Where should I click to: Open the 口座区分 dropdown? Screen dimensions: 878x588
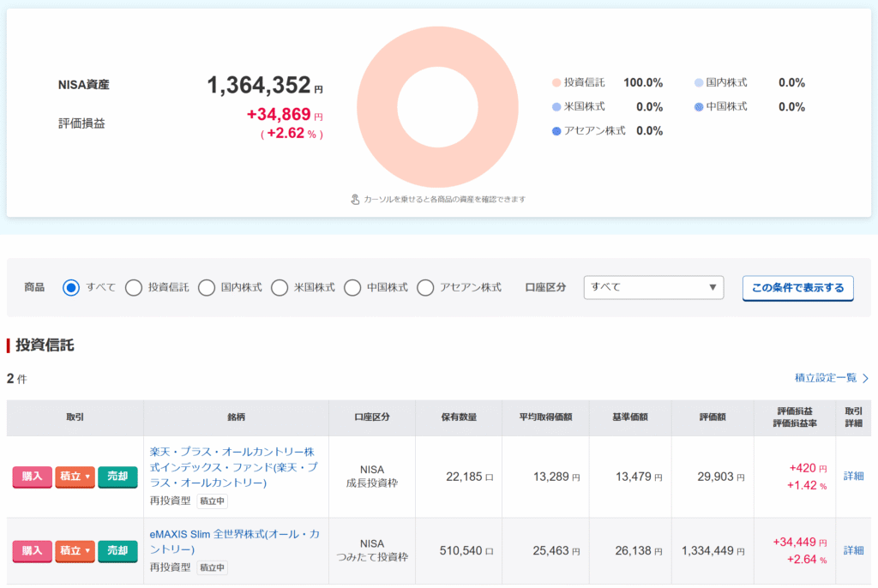[x=653, y=287]
